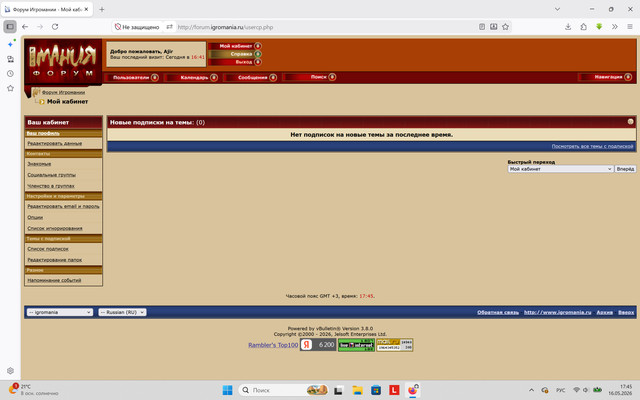The width and height of the screenshot is (640, 400).
Task: Open 'Список игнорирования' link
Action: click(x=55, y=228)
